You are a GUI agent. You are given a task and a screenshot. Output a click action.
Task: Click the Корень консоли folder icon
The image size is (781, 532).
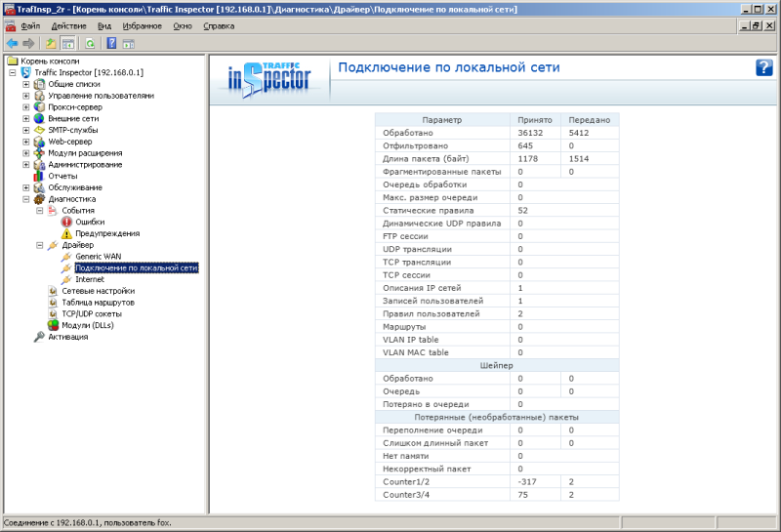13,61
